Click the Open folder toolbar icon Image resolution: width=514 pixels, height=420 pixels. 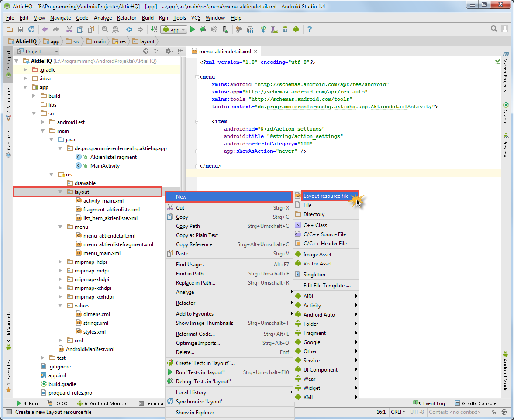tap(10, 30)
